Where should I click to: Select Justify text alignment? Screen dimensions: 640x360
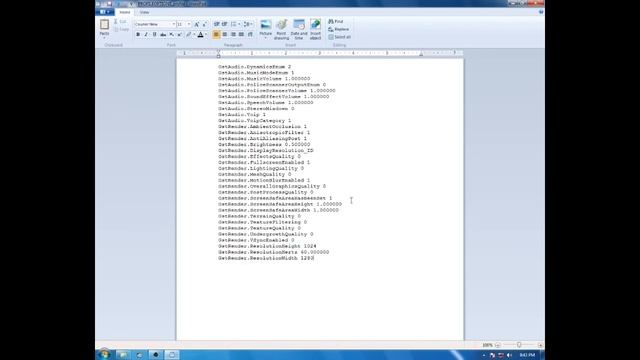241,35
